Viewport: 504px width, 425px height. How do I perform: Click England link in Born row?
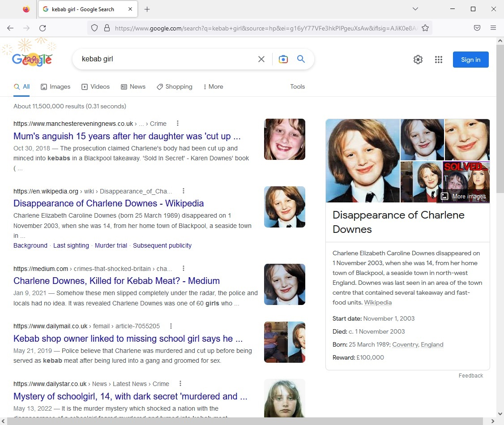[x=432, y=345]
